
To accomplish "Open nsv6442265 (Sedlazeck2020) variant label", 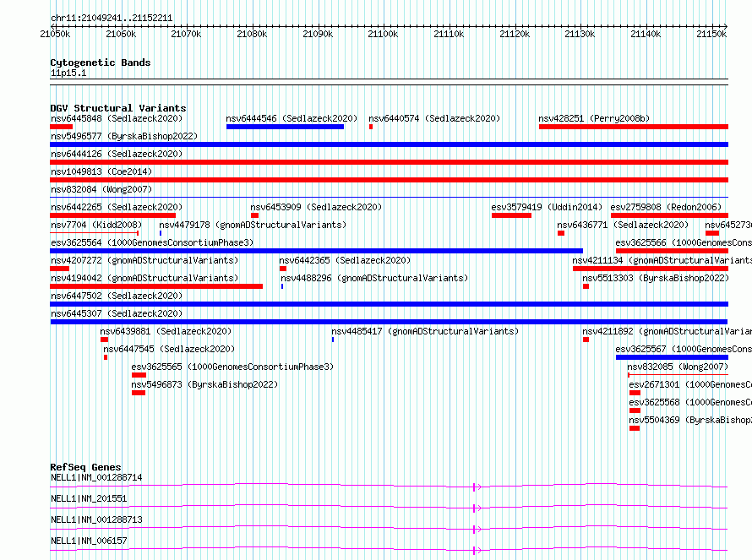I will pyautogui.click(x=117, y=207).
